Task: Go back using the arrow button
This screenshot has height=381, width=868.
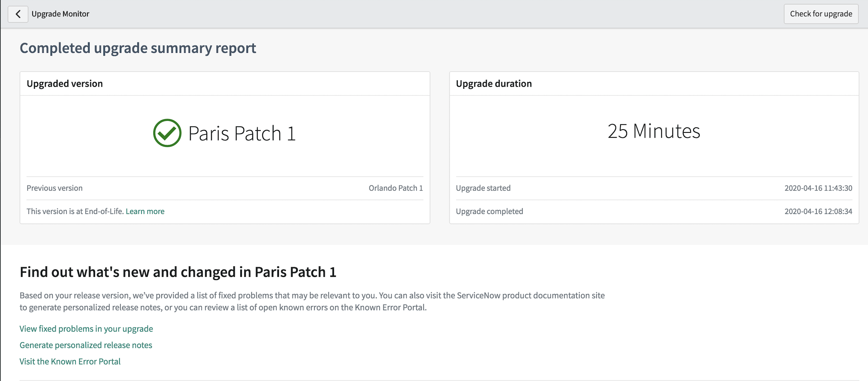Action: (18, 14)
